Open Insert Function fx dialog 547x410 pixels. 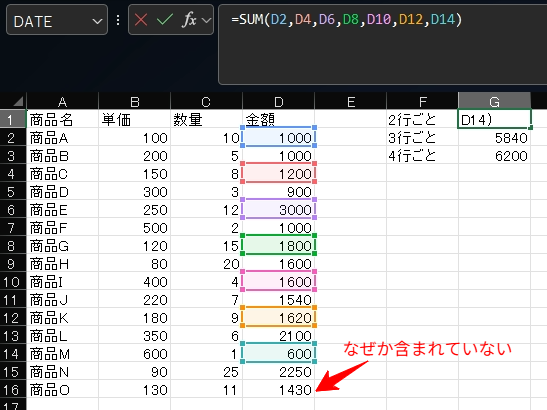pyautogui.click(x=189, y=20)
